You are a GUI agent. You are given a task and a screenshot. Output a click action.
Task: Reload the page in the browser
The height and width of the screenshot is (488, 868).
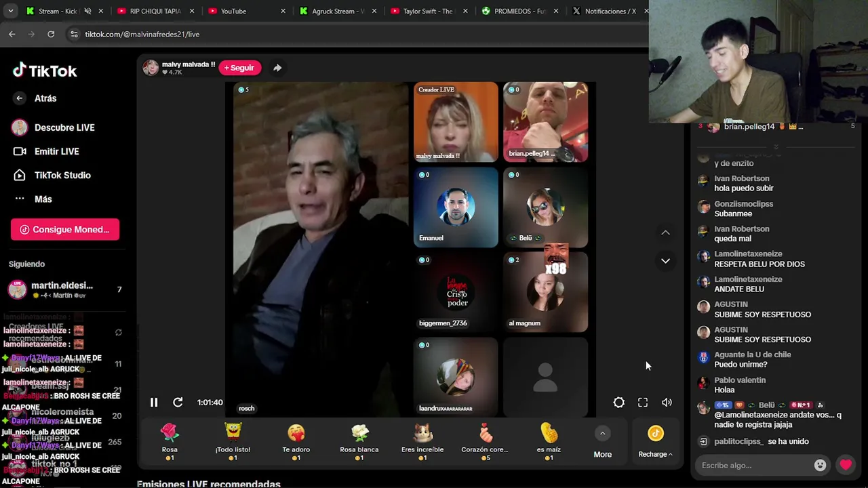(x=51, y=34)
